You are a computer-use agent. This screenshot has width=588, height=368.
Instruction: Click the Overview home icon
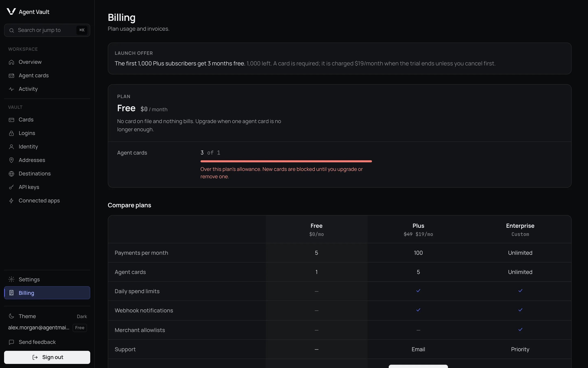pos(11,62)
